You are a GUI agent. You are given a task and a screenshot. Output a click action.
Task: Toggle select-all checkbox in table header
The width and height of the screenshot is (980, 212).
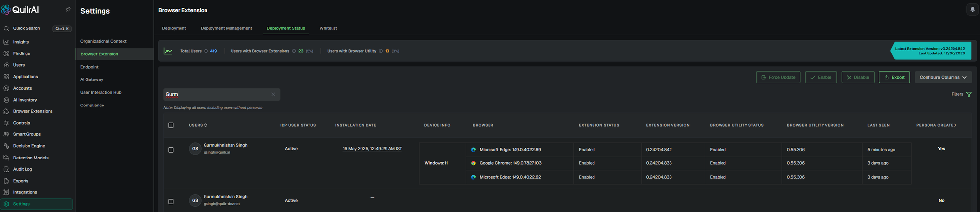(x=171, y=125)
